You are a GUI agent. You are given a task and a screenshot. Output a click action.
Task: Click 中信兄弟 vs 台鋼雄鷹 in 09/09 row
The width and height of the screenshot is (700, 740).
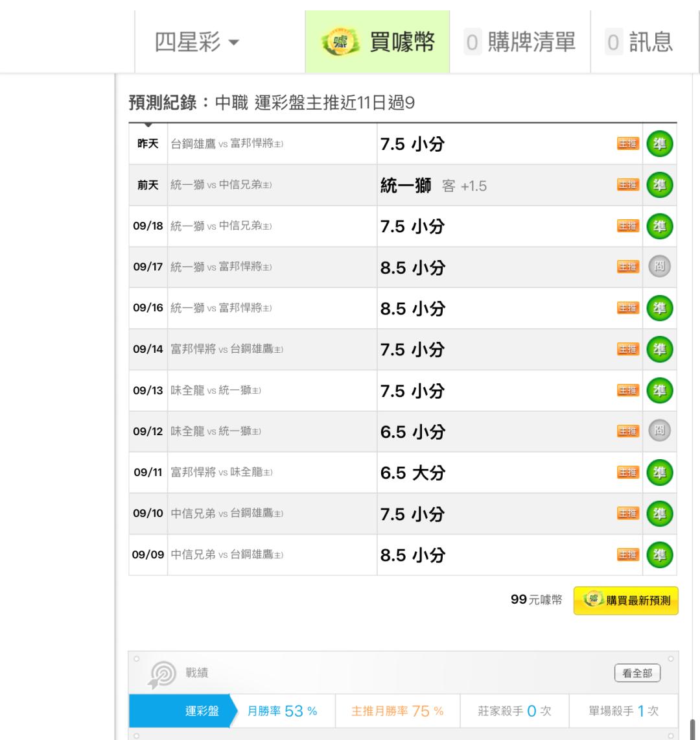(227, 555)
